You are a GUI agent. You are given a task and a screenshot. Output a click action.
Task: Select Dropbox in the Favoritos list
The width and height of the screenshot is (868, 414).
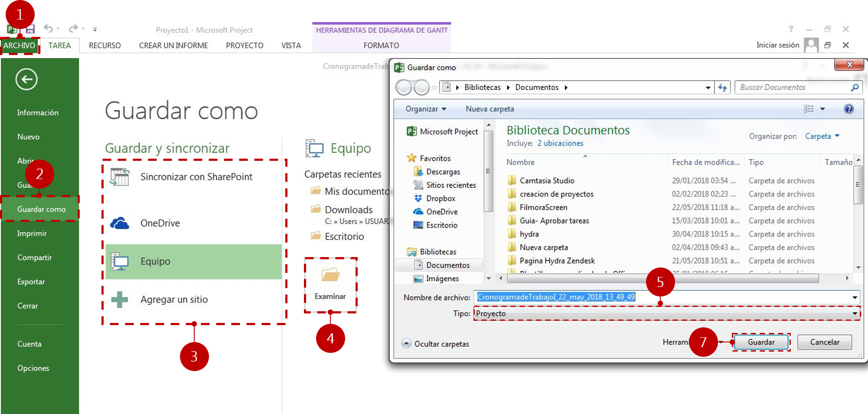click(440, 198)
